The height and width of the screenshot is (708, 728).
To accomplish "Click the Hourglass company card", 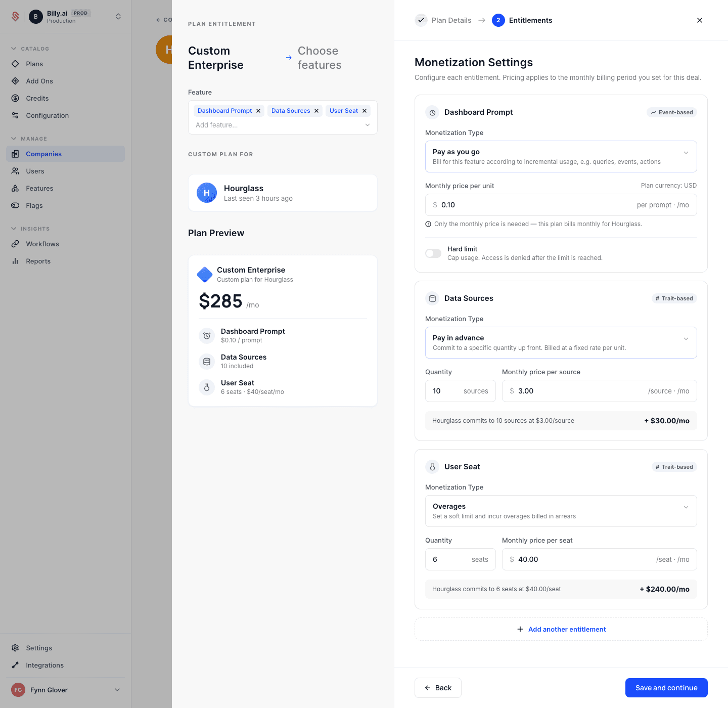I will [283, 193].
